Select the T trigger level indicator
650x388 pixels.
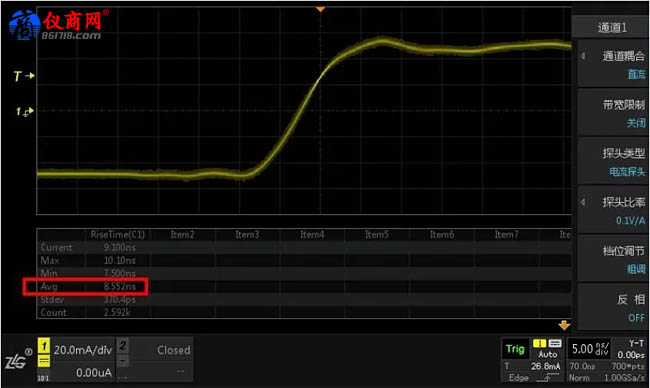[24, 76]
